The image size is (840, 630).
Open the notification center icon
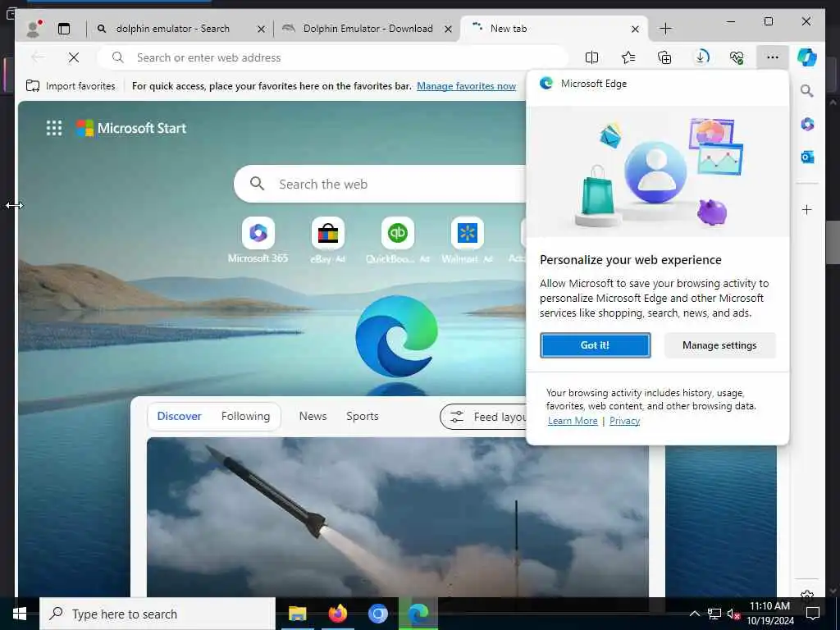click(813, 614)
